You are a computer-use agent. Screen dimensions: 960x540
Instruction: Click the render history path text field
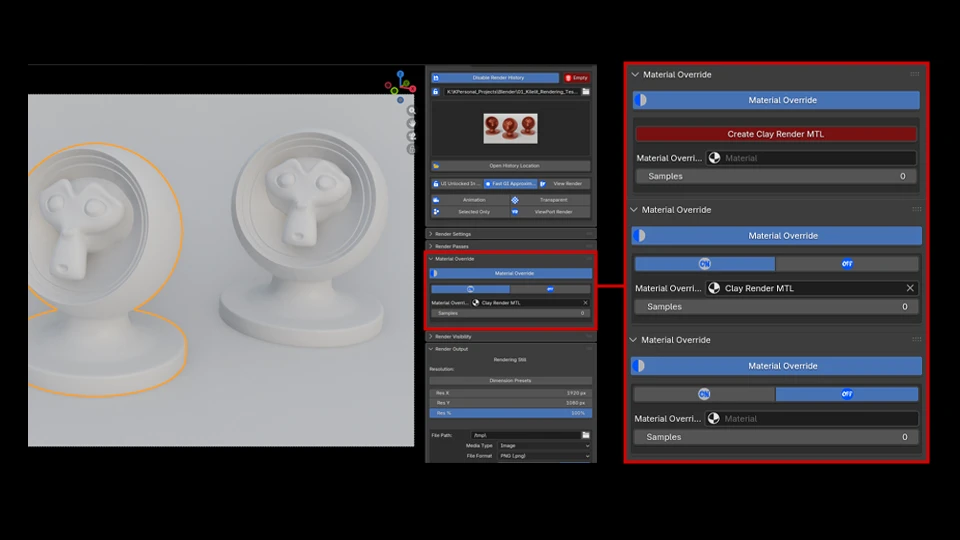[x=511, y=92]
